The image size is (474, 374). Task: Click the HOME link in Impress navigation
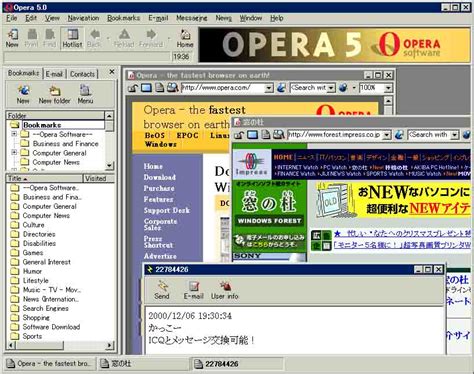tap(283, 157)
